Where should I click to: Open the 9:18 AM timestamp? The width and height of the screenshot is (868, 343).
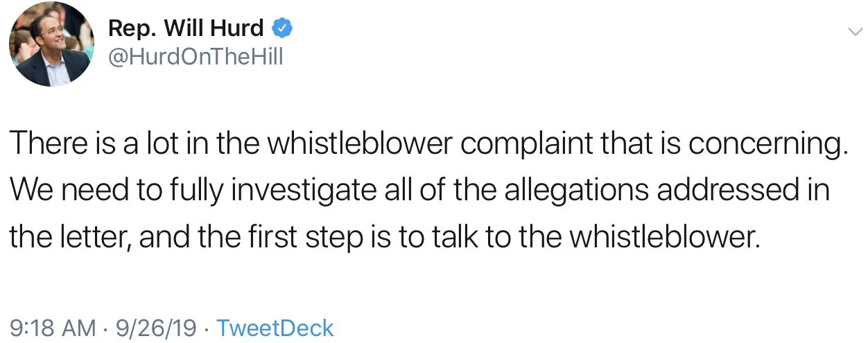coord(53,328)
